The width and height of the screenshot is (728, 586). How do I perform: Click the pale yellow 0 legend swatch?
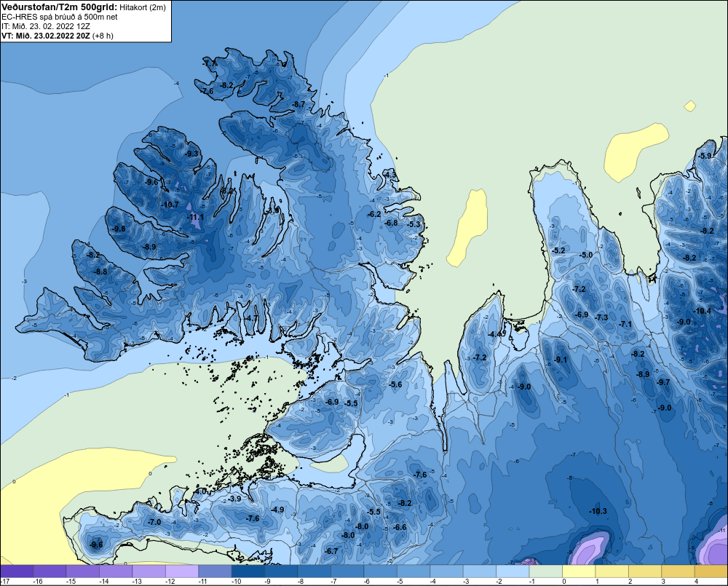pyautogui.click(x=579, y=571)
